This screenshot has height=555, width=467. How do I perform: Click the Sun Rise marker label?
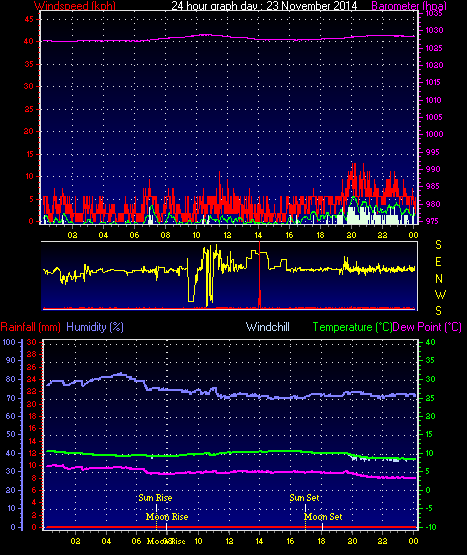tap(155, 498)
